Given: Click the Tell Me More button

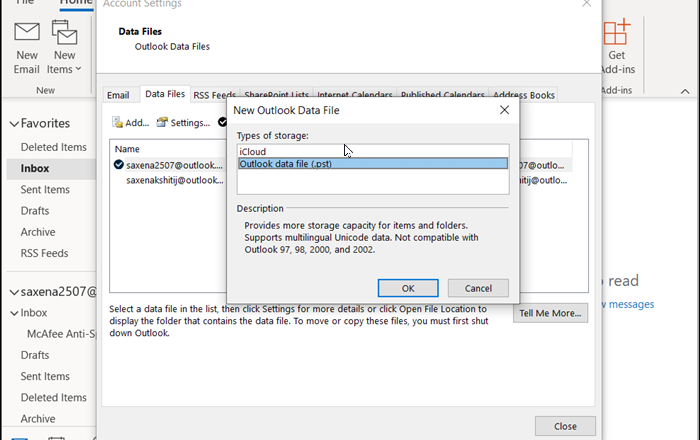Looking at the screenshot, I should [x=551, y=313].
